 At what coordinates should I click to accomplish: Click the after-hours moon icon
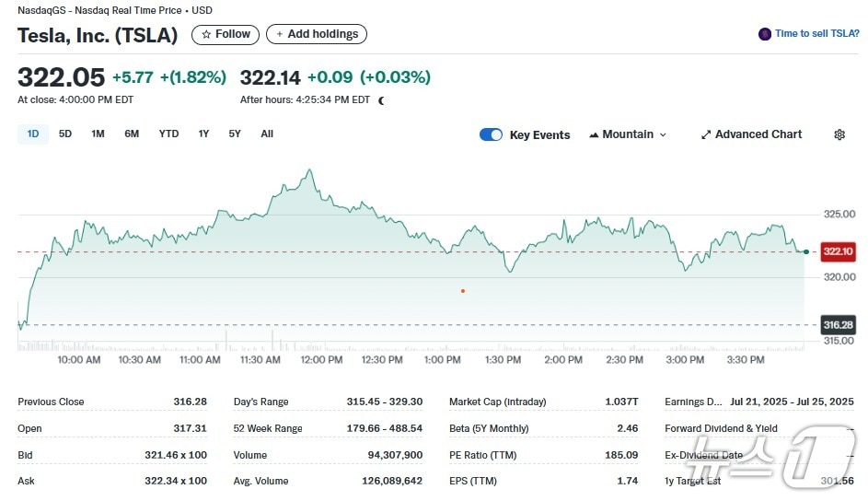[x=382, y=100]
